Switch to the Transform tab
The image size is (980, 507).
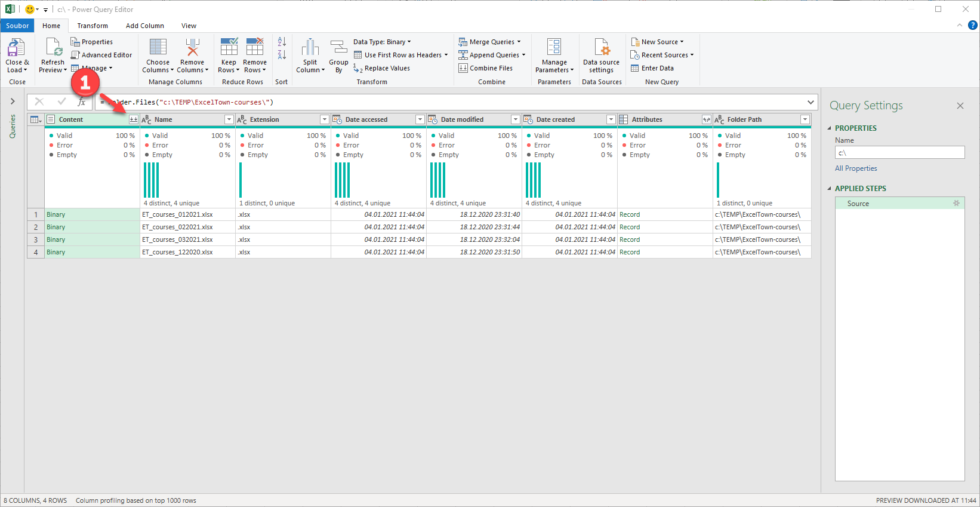[x=93, y=26]
